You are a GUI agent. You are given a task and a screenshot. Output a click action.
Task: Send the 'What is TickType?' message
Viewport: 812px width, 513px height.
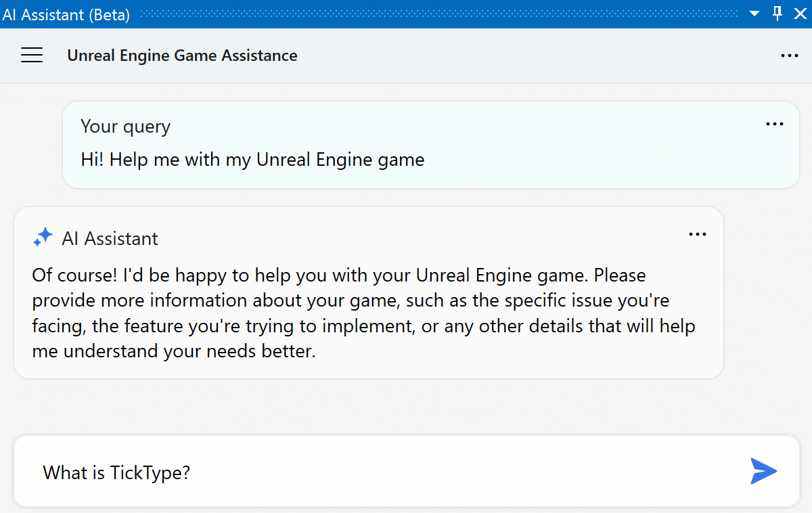pyautogui.click(x=763, y=471)
